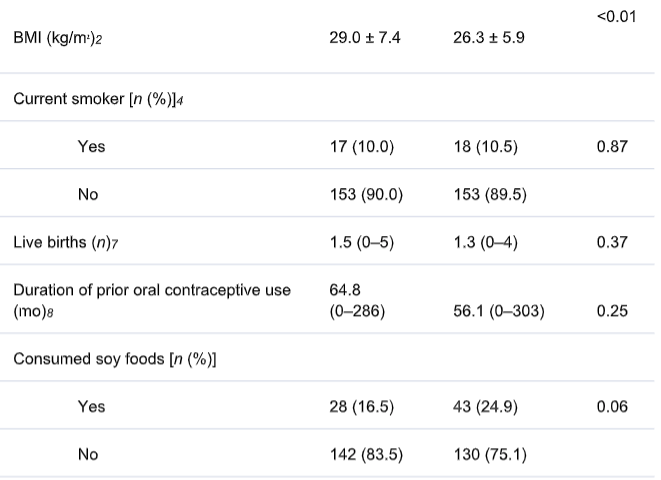Image resolution: width=661 pixels, height=480 pixels.
Task: Click the 17 (10.0) smoker cell
Action: pos(362,147)
